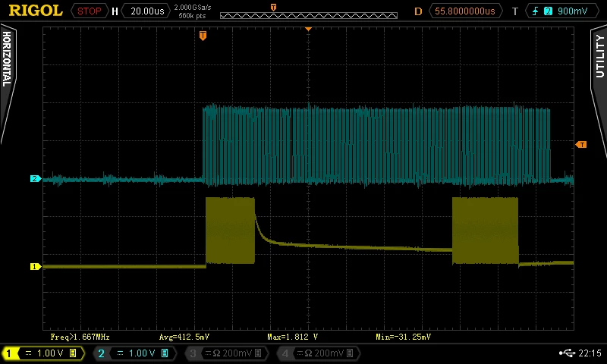Click channel 2 bandwidth limit B icon
This screenshot has width=607, height=364.
(165, 353)
